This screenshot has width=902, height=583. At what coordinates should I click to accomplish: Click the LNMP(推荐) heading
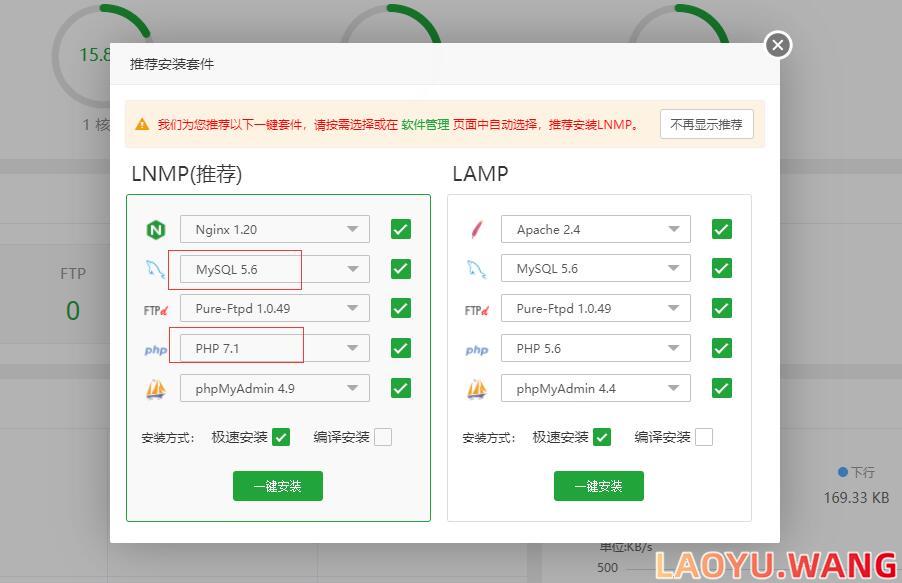186,174
